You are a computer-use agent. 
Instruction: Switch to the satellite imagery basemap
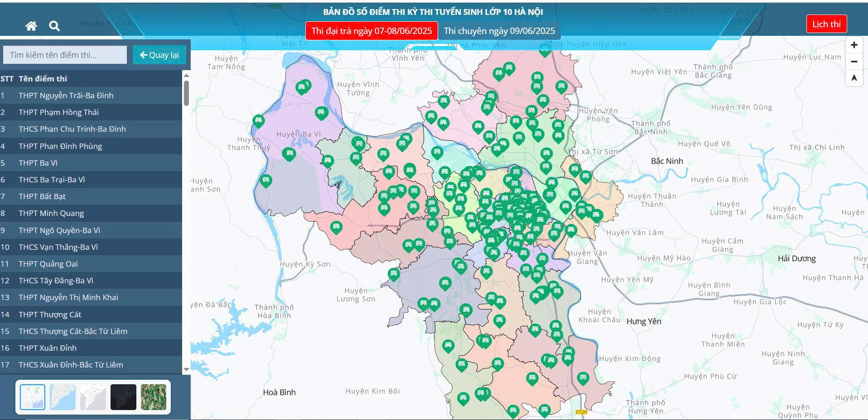pos(154,397)
